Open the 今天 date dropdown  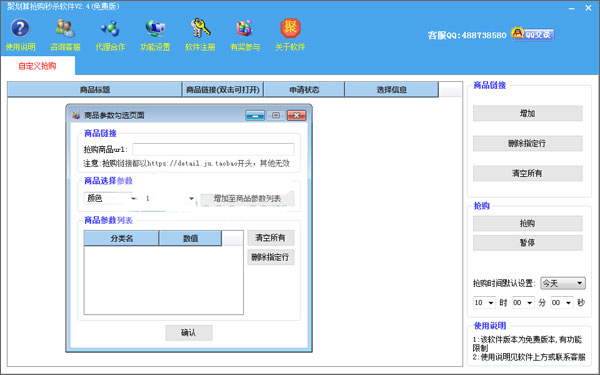(x=563, y=283)
